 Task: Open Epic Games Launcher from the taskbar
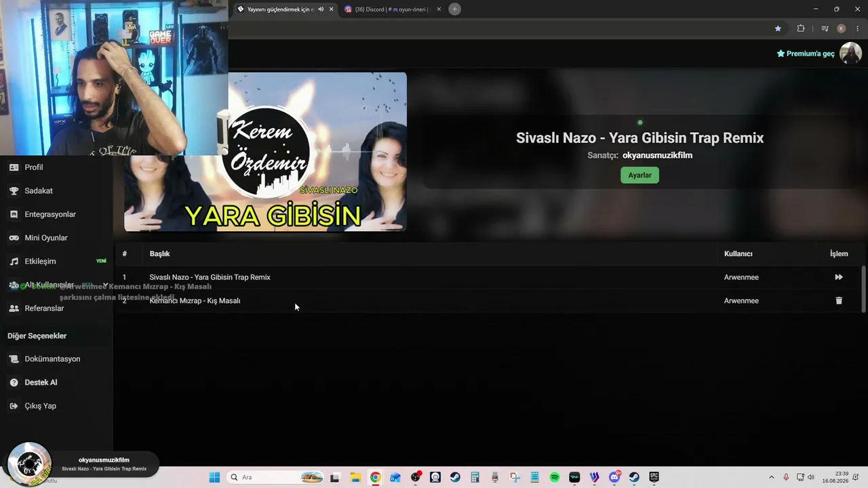654,477
